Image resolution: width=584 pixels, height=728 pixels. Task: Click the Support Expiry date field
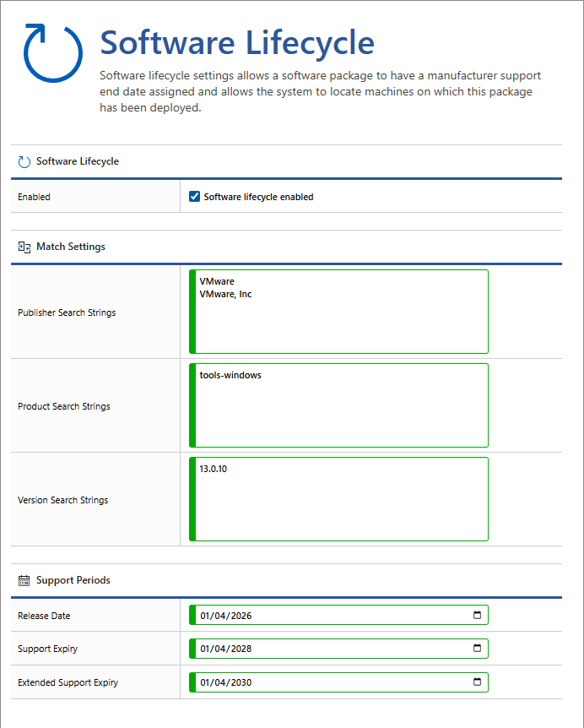[225, 649]
